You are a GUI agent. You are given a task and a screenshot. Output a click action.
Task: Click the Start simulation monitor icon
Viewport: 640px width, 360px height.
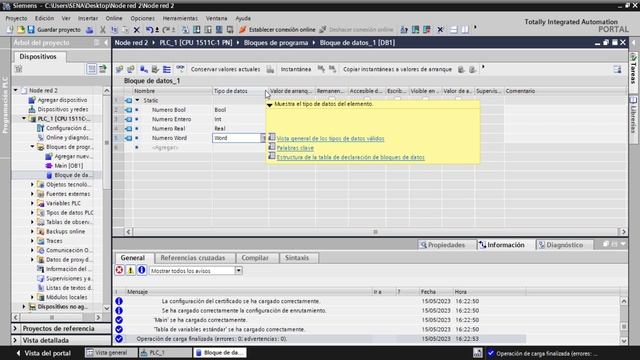pos(219,30)
